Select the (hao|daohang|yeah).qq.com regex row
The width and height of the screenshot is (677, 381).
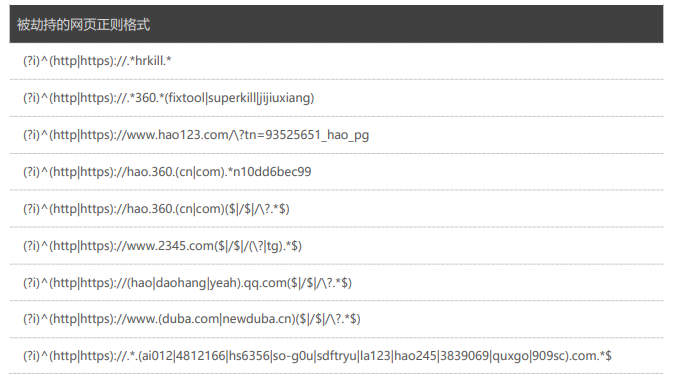coord(336,283)
